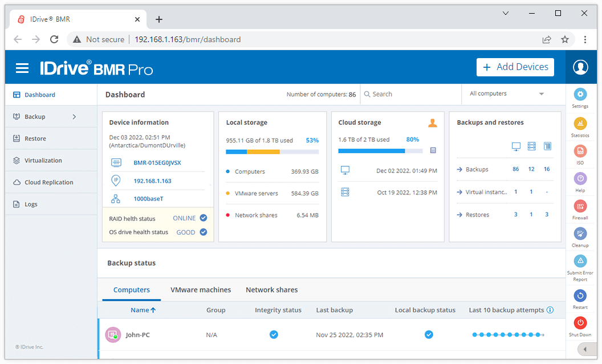Bookmark this page with the star icon
The image size is (602, 364).
pos(565,39)
